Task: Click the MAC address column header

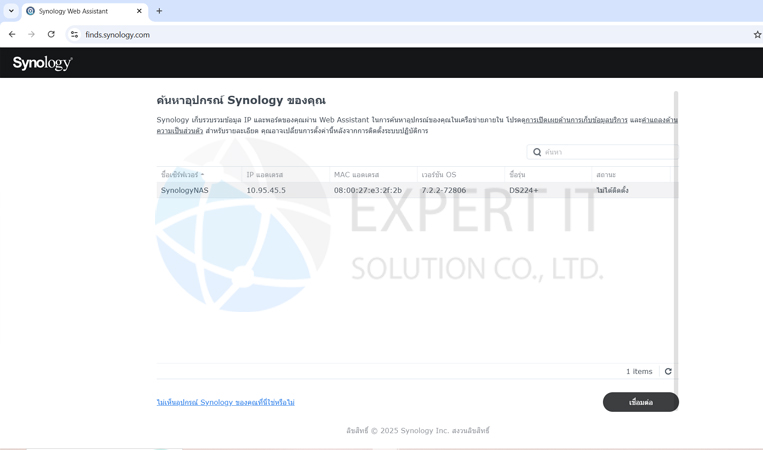Action: [x=373, y=174]
